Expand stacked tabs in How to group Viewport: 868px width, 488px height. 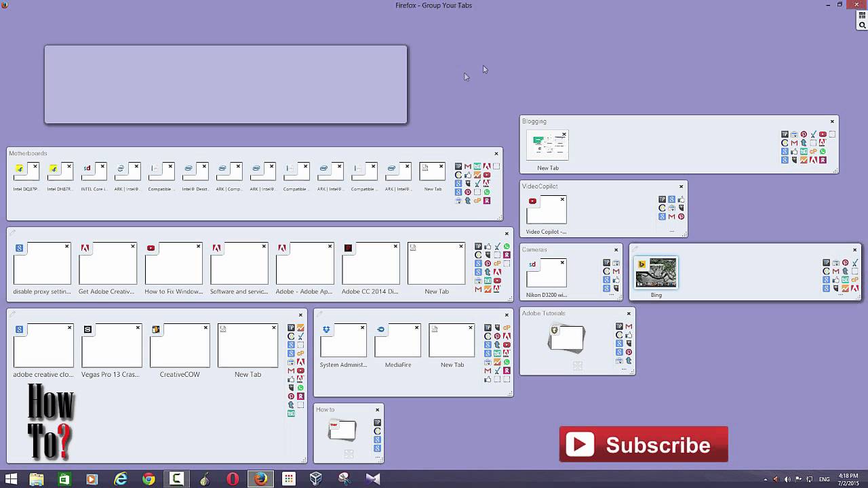pyautogui.click(x=349, y=453)
